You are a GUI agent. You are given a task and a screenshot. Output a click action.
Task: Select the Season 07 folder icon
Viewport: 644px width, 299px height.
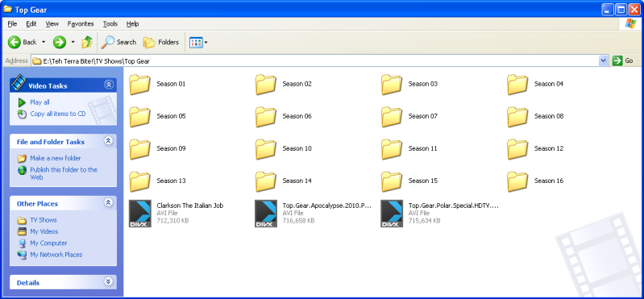392,117
